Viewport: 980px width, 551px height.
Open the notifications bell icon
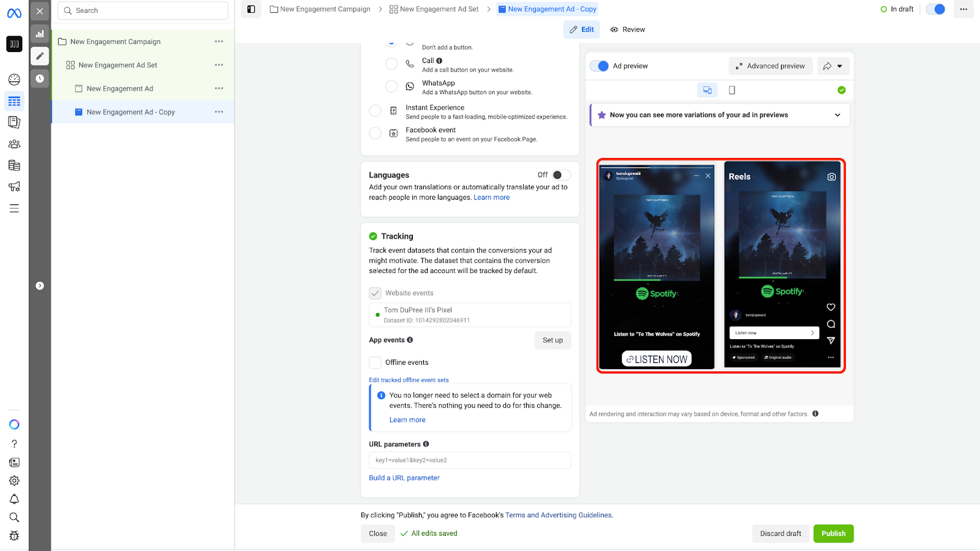[14, 499]
